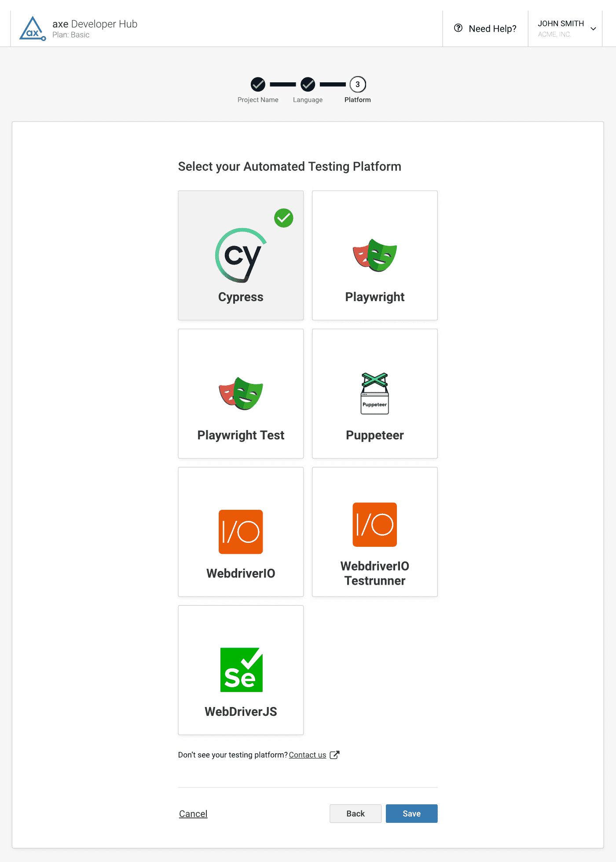Choose the WebdriverIO orange logo
Viewport: 616px width, 862px height.
(x=241, y=532)
